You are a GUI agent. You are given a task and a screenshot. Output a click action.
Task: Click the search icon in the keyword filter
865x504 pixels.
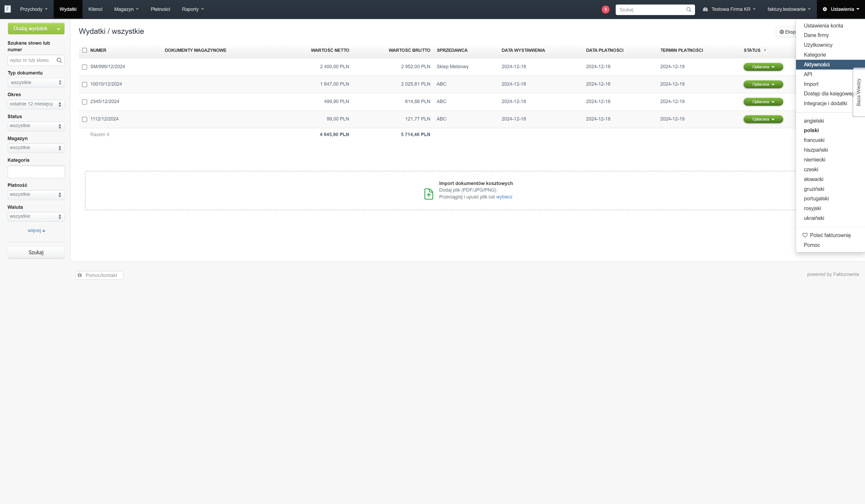[x=59, y=60]
